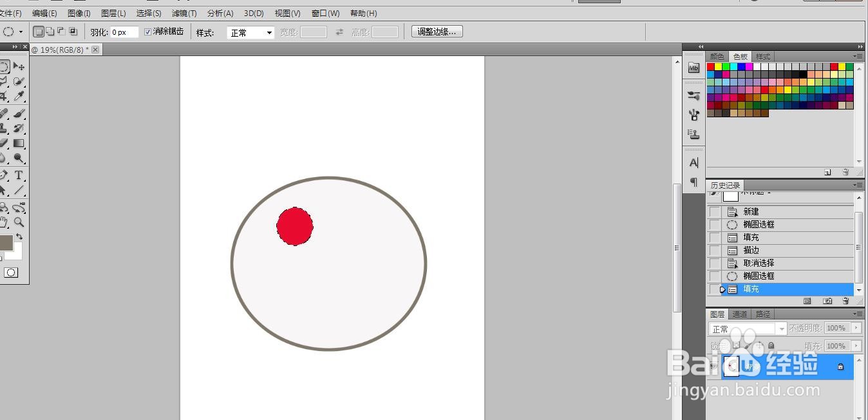Open the 滤镜(T) menu

(184, 13)
